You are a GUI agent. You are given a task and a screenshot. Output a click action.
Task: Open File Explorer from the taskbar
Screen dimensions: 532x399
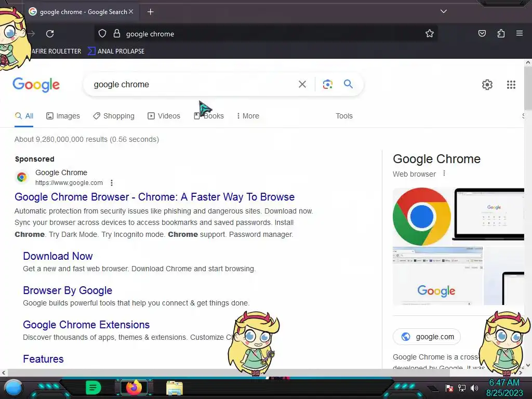(x=175, y=388)
